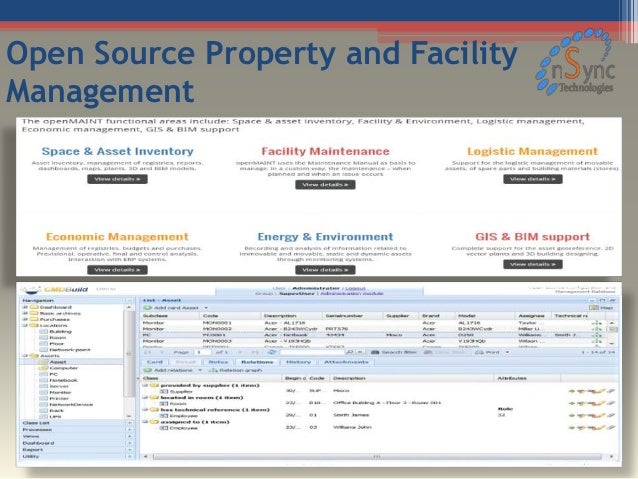Click the green Add card Asset icon

(148, 308)
